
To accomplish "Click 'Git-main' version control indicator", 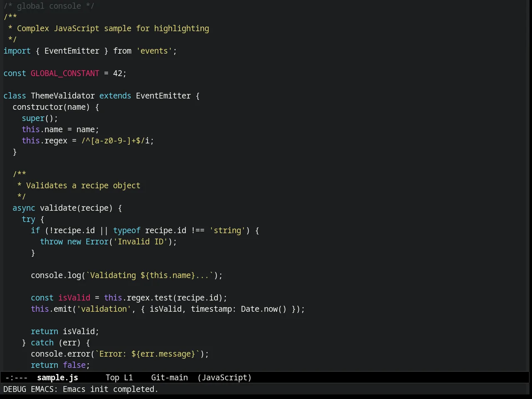I will (x=170, y=377).
